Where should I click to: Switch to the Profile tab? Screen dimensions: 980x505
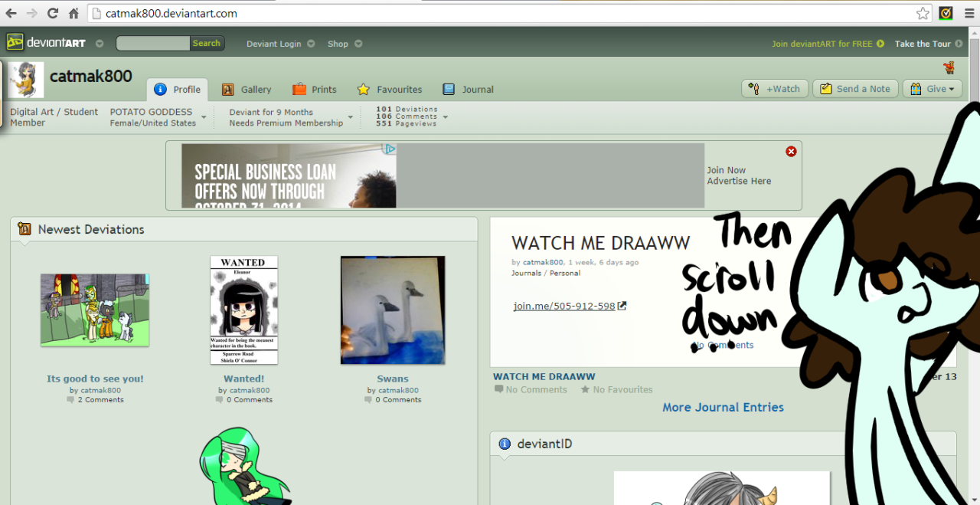point(178,90)
